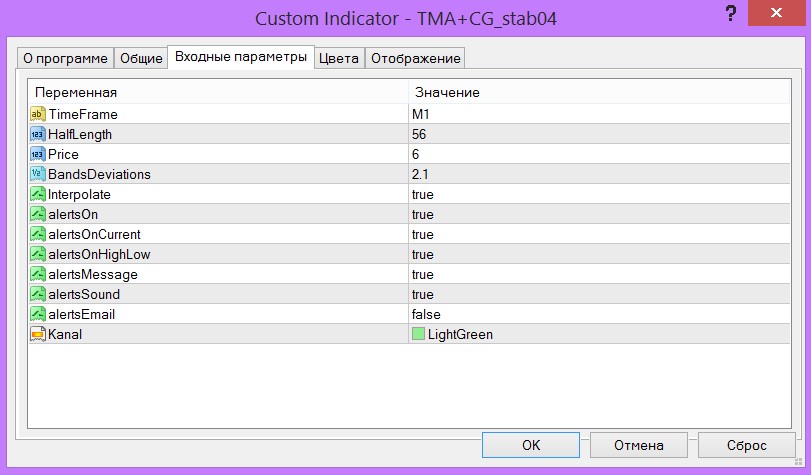The width and height of the screenshot is (811, 475).
Task: Click the boolean icon beside alertsEmail
Action: click(x=38, y=314)
